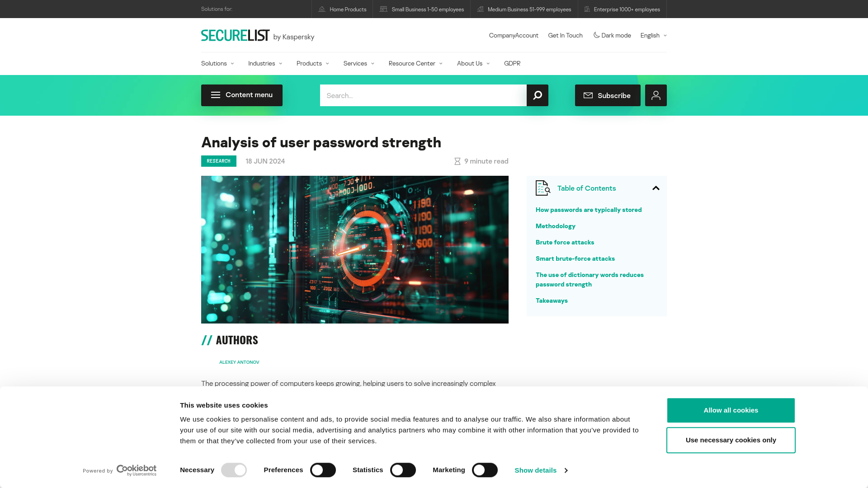868x488 pixels.
Task: Click the user account icon
Action: pyautogui.click(x=656, y=95)
